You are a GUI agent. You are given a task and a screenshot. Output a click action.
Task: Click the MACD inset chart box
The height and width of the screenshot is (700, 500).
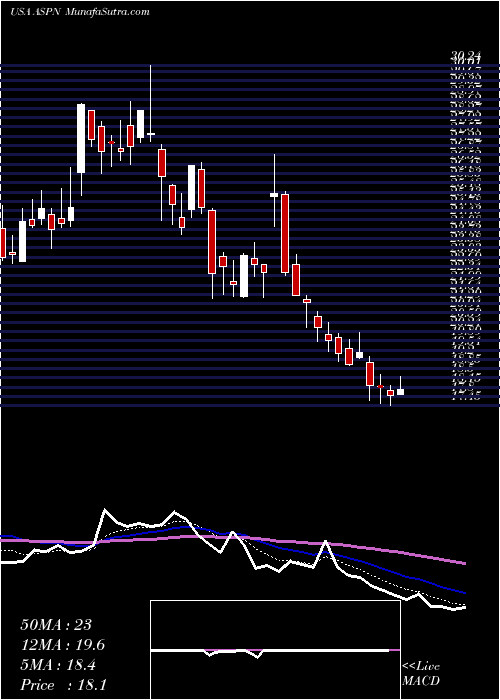275,650
